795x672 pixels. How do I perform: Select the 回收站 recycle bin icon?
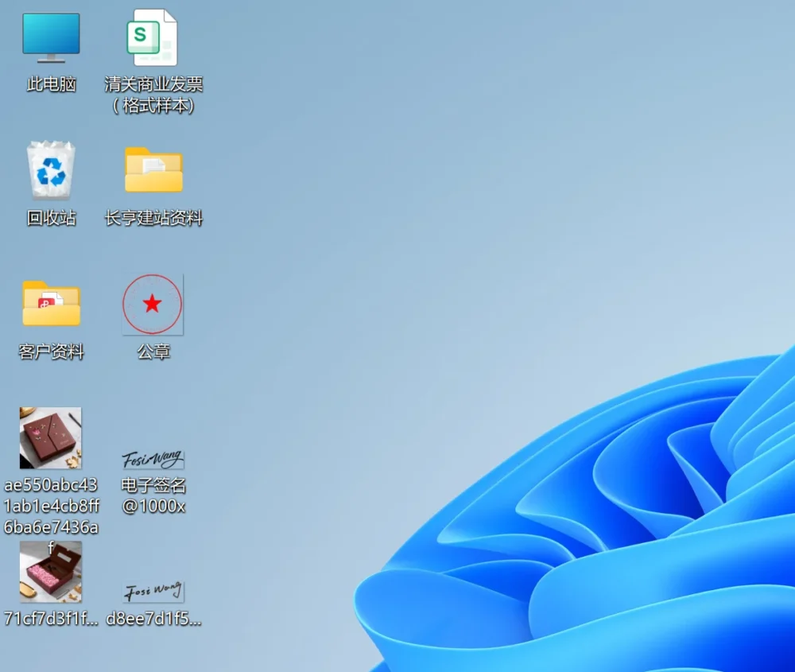coord(51,169)
